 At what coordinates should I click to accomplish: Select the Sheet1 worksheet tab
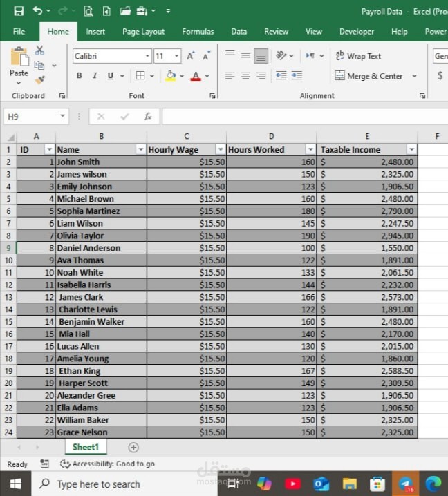[86, 447]
